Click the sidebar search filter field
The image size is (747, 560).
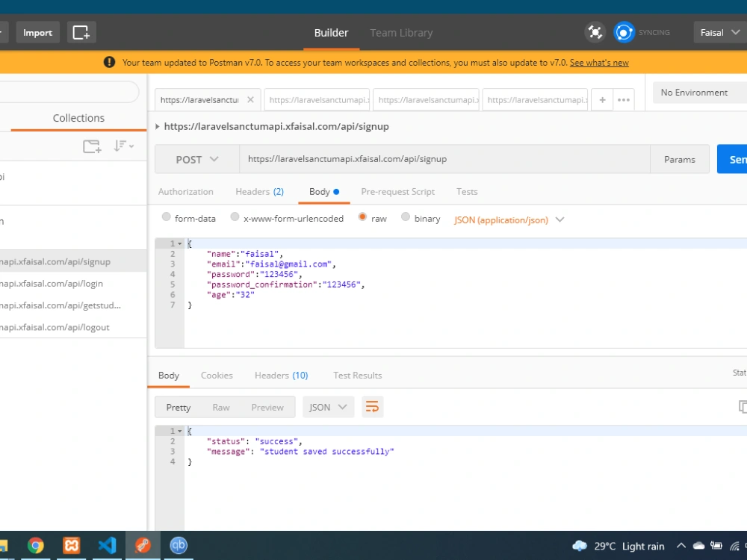click(x=69, y=91)
